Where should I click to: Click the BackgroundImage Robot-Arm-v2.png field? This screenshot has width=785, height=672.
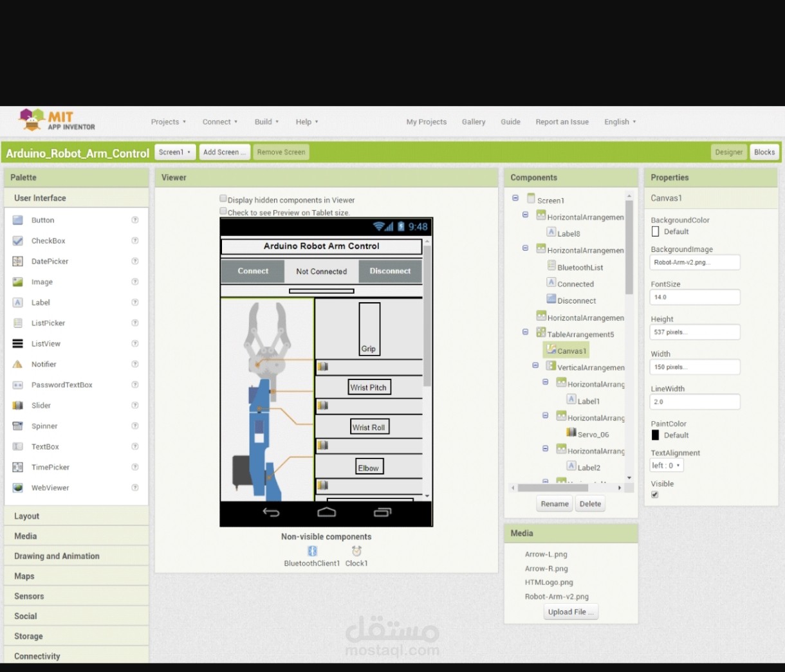(695, 262)
